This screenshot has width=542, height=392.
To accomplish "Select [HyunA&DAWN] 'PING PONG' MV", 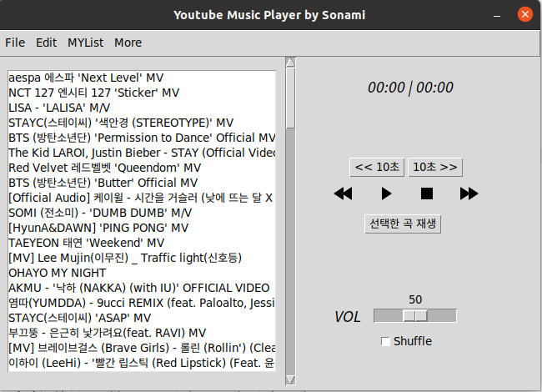I will click(142, 228).
